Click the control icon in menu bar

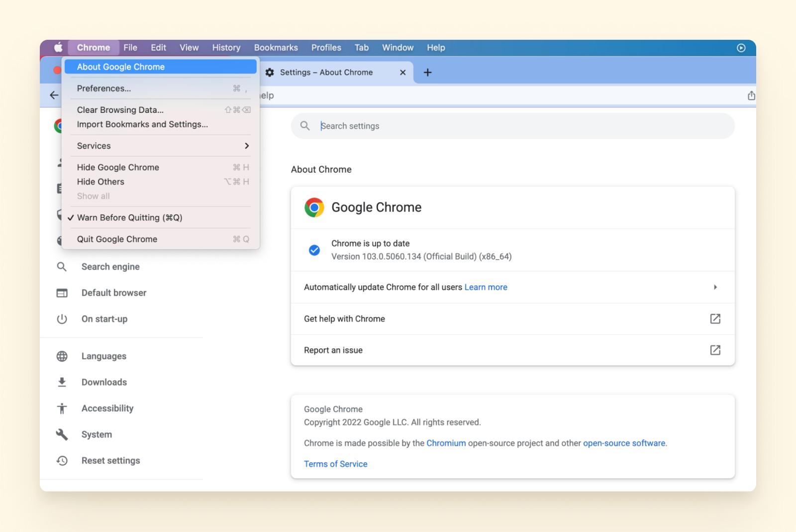click(x=741, y=48)
